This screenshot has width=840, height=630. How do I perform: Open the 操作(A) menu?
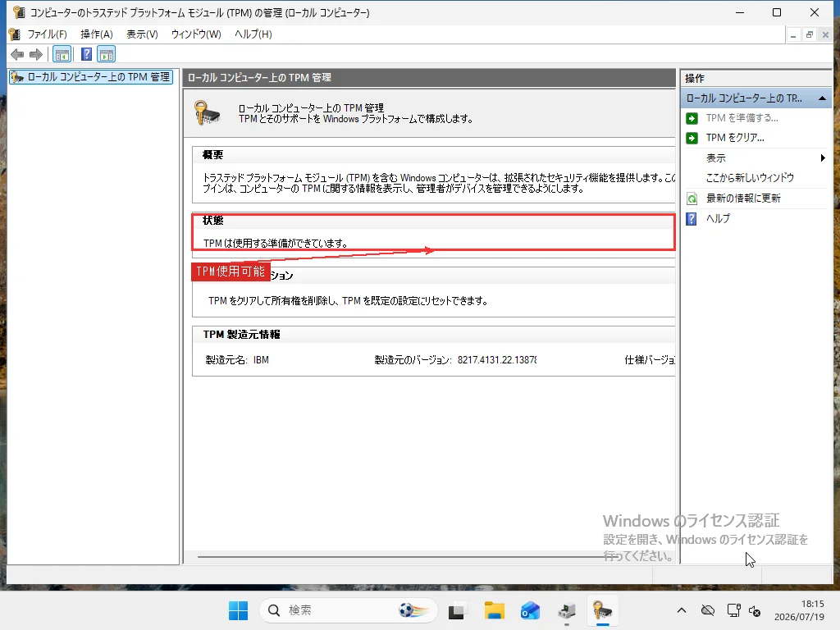pos(97,34)
